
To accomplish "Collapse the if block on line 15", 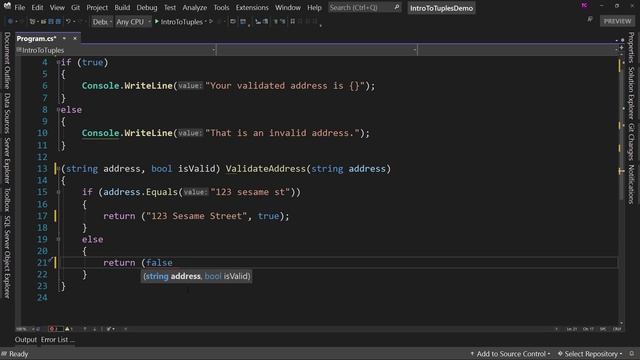I will [58, 192].
